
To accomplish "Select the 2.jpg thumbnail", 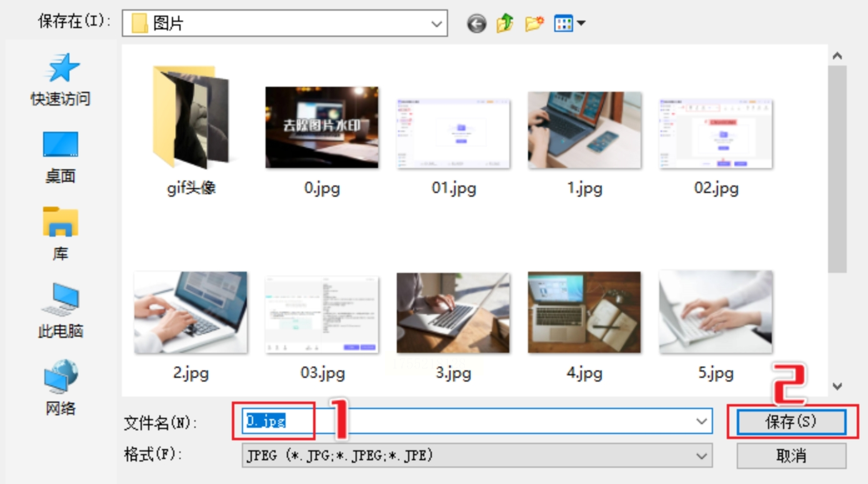I will 191,312.
